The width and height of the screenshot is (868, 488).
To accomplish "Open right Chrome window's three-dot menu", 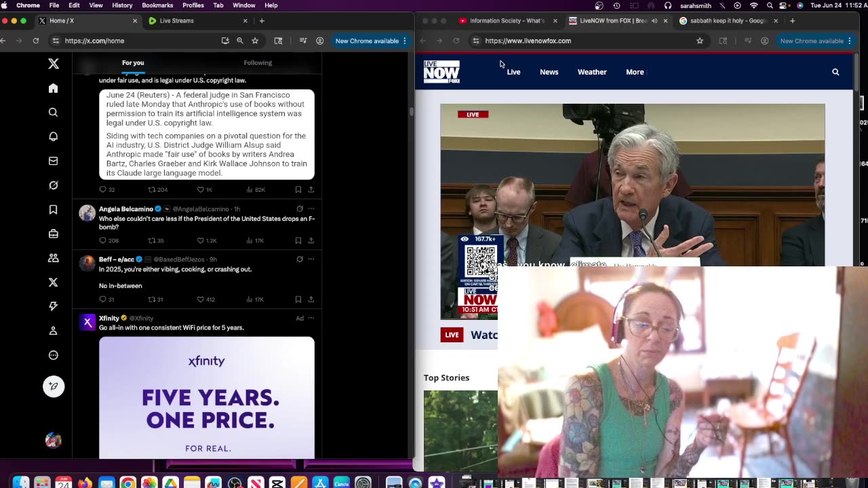I will pos(850,41).
